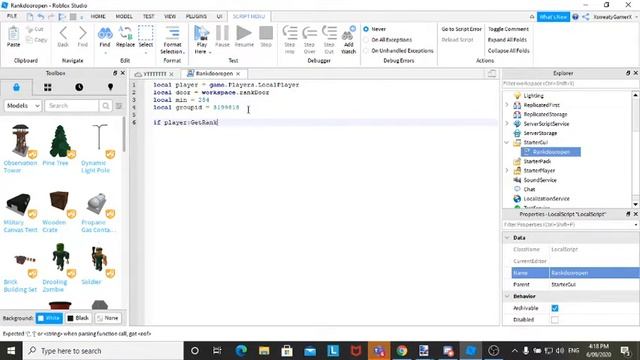
Task: Click the Cut scissors icon
Action: 30,29
